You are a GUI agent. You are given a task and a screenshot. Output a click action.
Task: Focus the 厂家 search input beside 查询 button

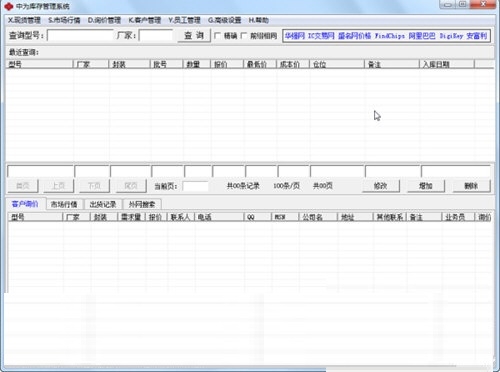(156, 35)
